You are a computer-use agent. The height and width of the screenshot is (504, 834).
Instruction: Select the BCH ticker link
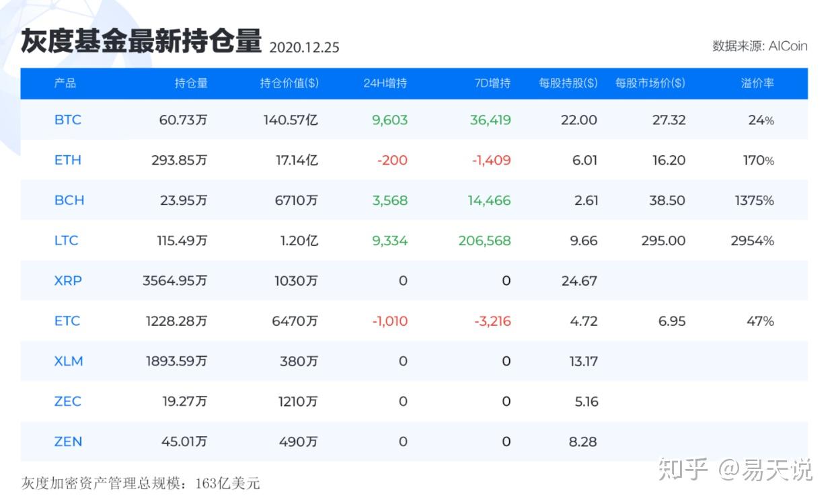(68, 200)
